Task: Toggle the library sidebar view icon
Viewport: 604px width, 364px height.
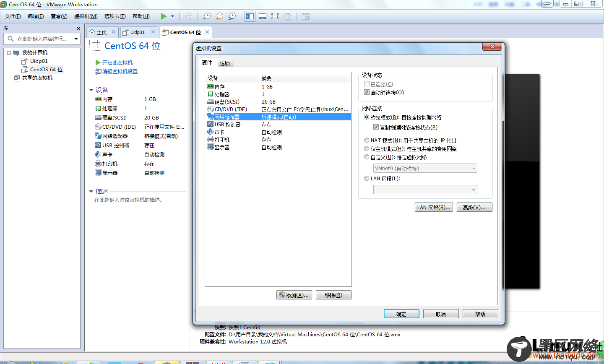Action: pos(250,16)
